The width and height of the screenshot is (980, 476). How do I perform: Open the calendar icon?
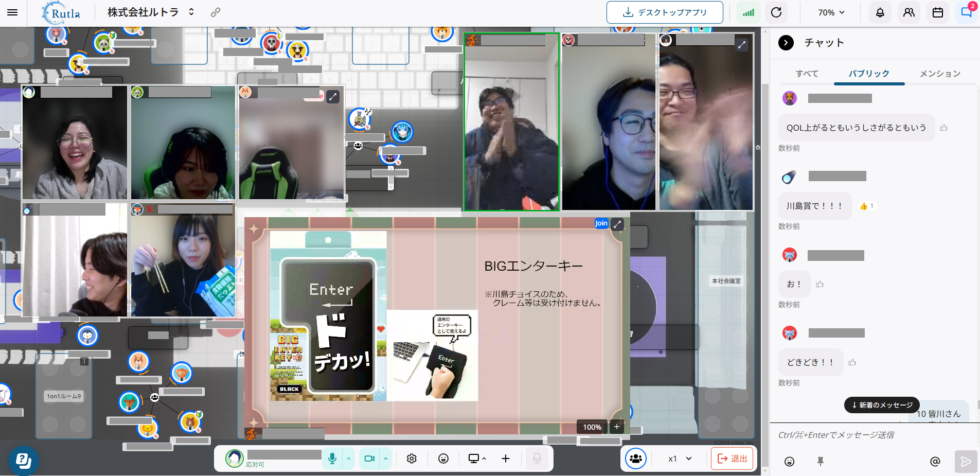click(x=938, y=12)
